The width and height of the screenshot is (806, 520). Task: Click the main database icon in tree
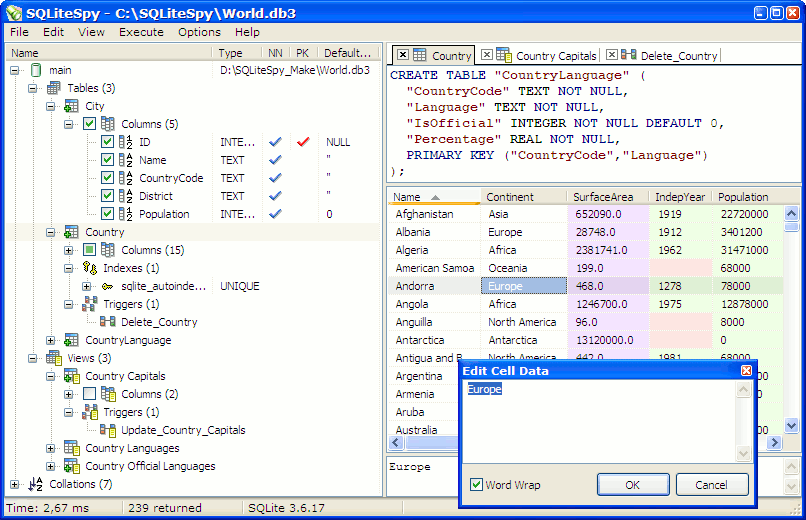pos(36,70)
